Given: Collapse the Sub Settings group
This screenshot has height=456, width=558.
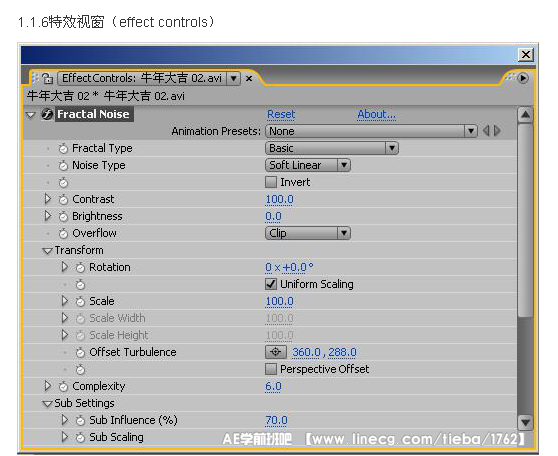Looking at the screenshot, I should (47, 404).
